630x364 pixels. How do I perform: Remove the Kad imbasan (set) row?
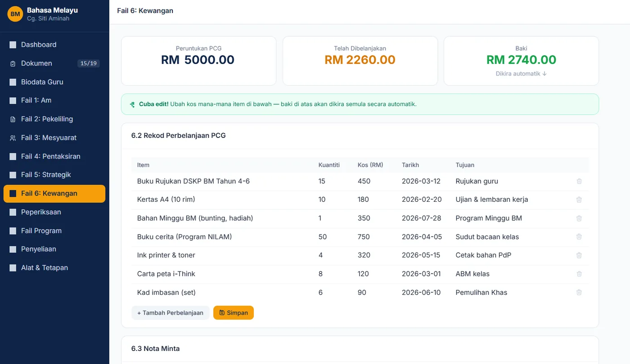pyautogui.click(x=579, y=293)
